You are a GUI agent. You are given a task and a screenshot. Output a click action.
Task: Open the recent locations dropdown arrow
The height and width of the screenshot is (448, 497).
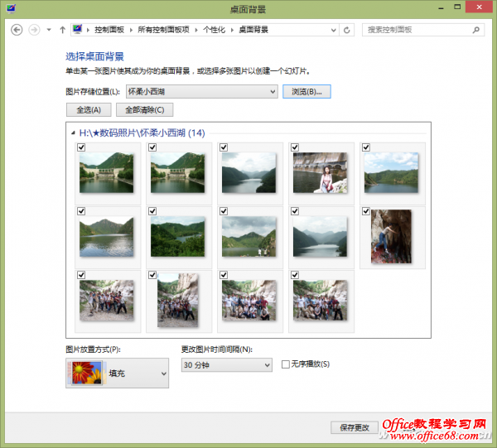coord(49,30)
